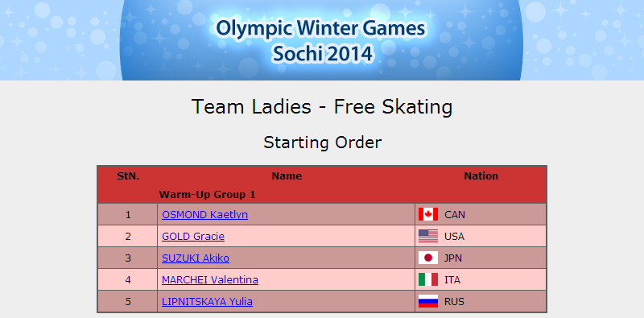Select the Warm-Up Group 1 row
Image resolution: width=644 pixels, height=318 pixels.
tap(322, 194)
